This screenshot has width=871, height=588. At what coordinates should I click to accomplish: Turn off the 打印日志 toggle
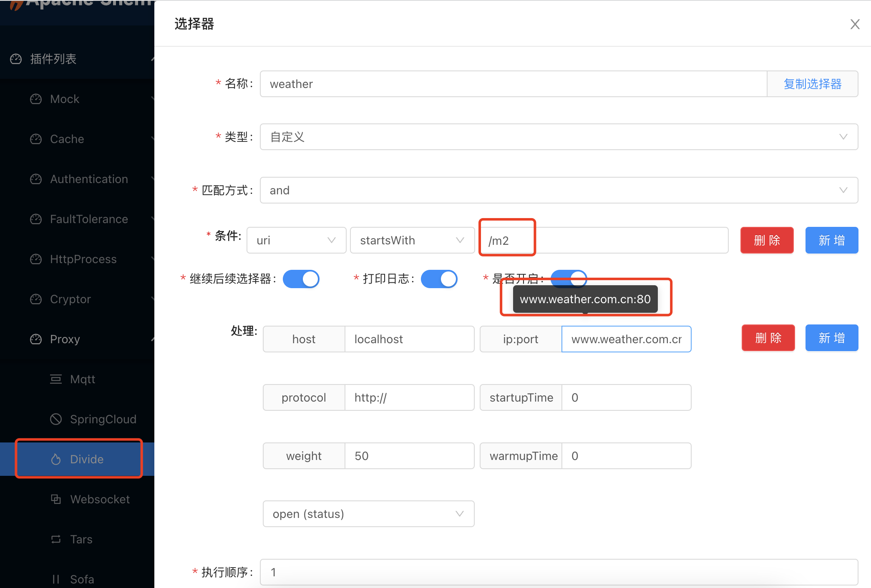click(439, 279)
